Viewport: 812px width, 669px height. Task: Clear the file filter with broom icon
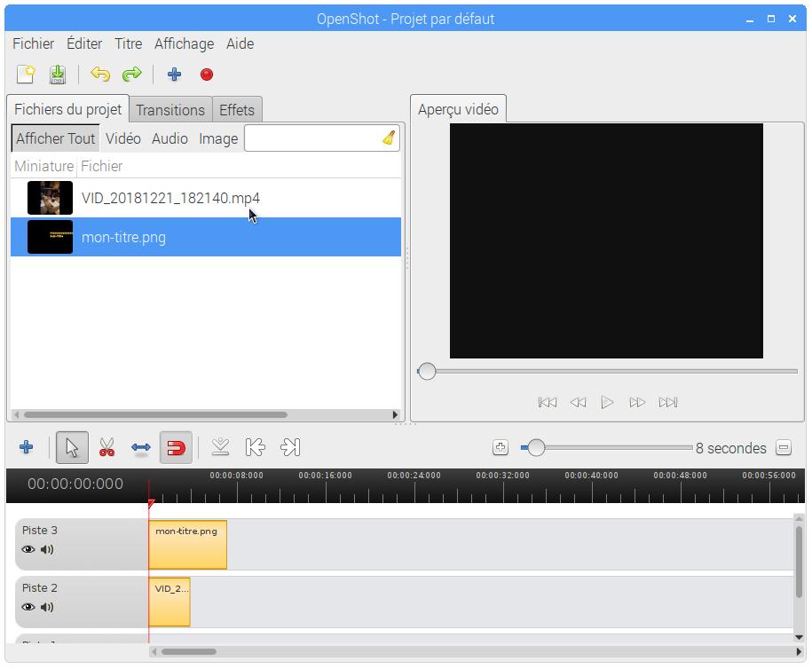(x=389, y=138)
